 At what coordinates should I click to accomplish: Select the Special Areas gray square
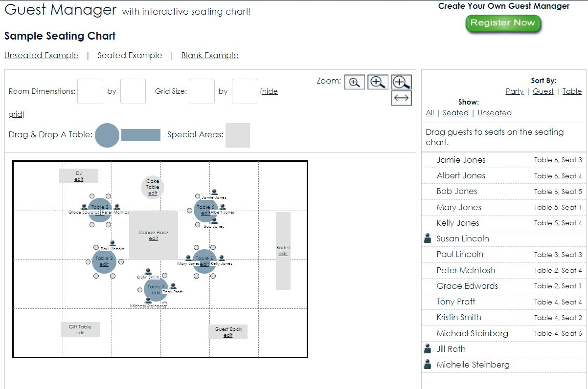[x=238, y=135]
